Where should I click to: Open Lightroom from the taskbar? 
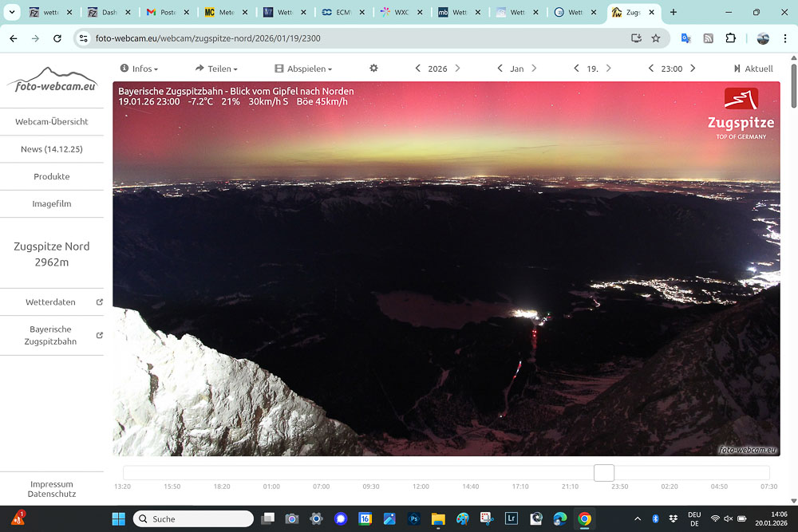(x=512, y=518)
